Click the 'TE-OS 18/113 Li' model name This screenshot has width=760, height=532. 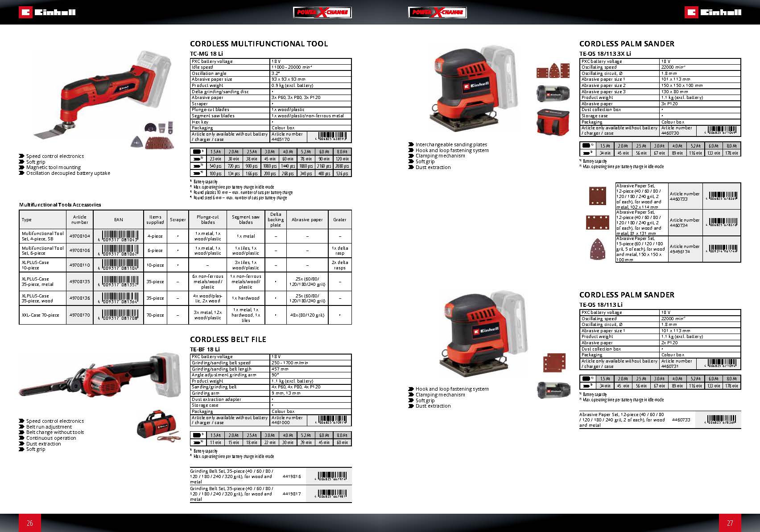click(x=601, y=305)
